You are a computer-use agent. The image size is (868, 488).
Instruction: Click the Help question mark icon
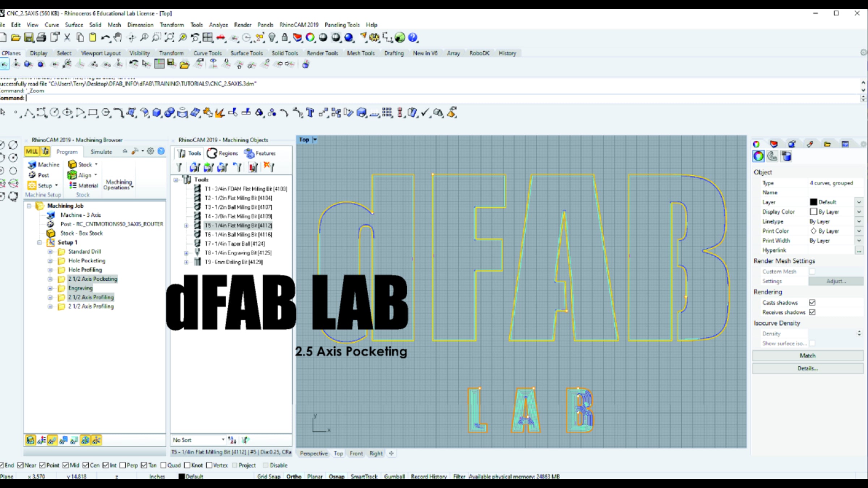413,37
